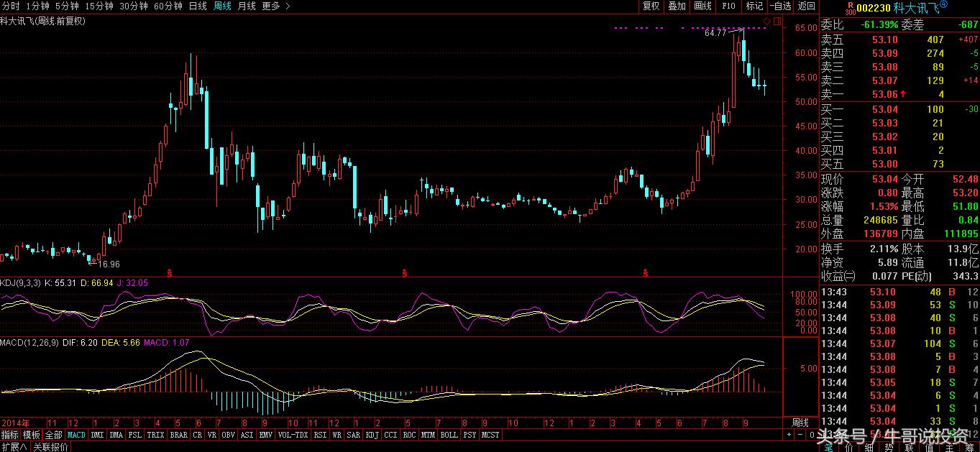Open F10 company information

point(728,6)
